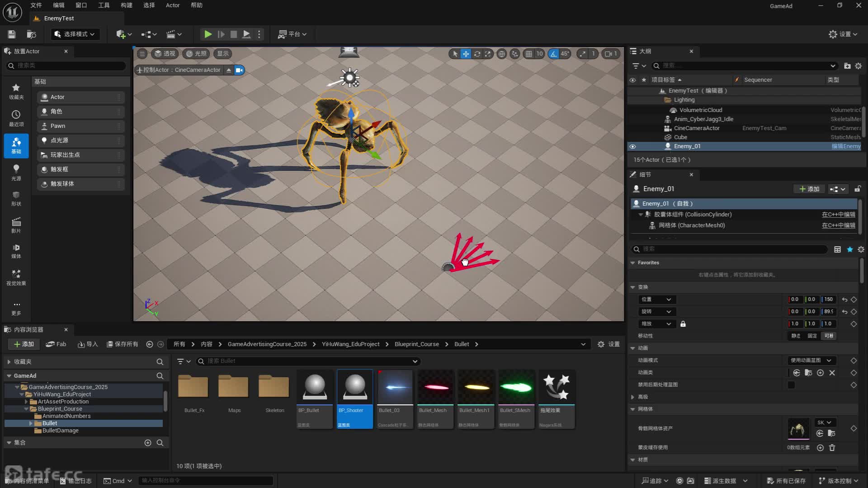Viewport: 868px width, 488px height.
Task: Toggle visibility eye of Enemy_01
Action: (x=632, y=146)
